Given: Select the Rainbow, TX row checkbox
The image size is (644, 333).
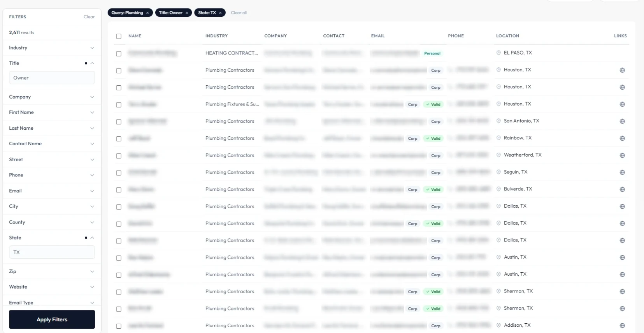Looking at the screenshot, I should [x=119, y=139].
